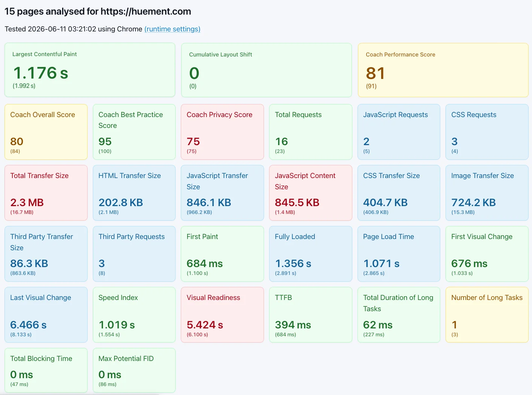Select the CSS Requests card title
532x395 pixels.
pos(474,115)
